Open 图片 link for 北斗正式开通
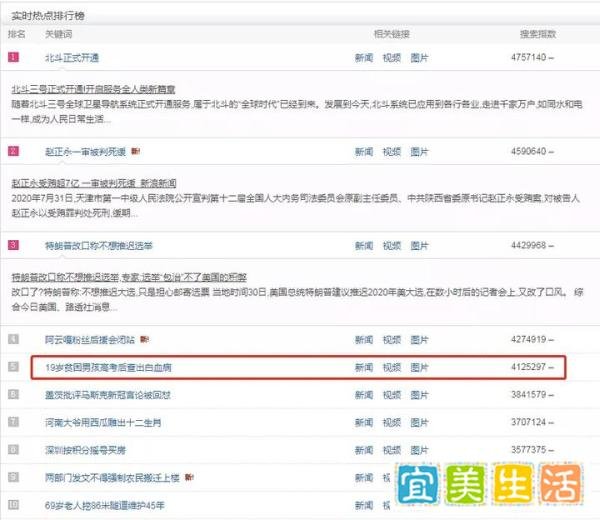 click(x=419, y=58)
